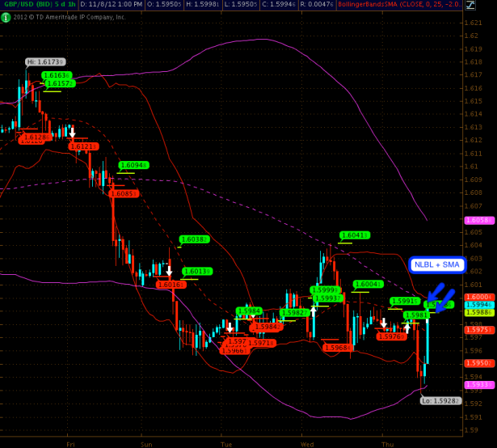This screenshot has height=448, width=497.
Task: Click the red 1.6085 price label
Action: [x=124, y=193]
